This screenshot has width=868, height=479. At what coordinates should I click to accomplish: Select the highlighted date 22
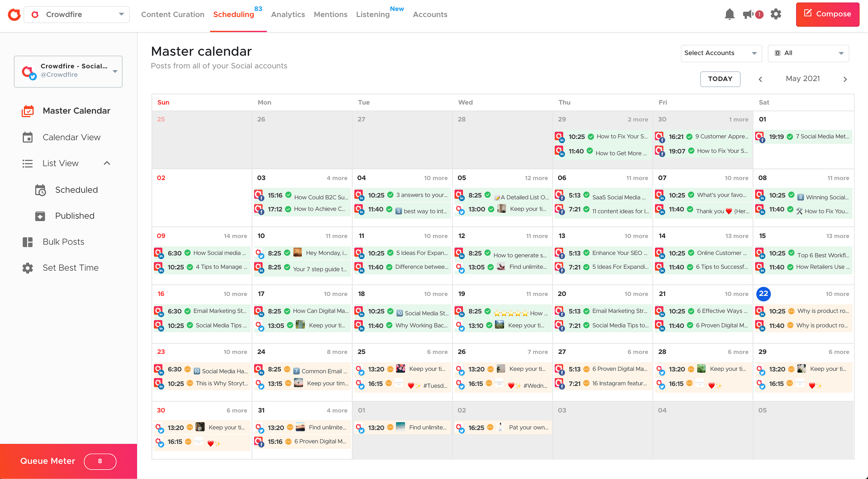pos(763,294)
